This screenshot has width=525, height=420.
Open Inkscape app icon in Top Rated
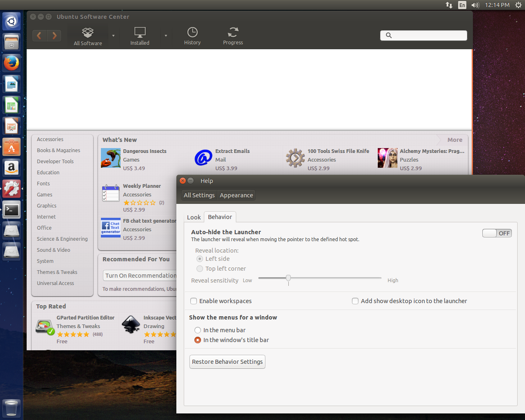point(131,325)
